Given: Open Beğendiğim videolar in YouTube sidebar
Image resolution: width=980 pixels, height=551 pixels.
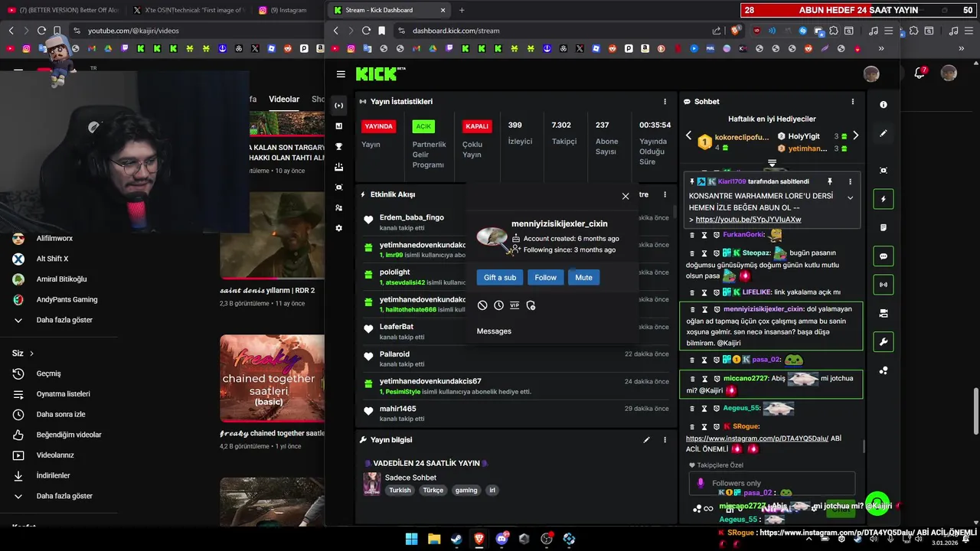Looking at the screenshot, I should pos(69,435).
